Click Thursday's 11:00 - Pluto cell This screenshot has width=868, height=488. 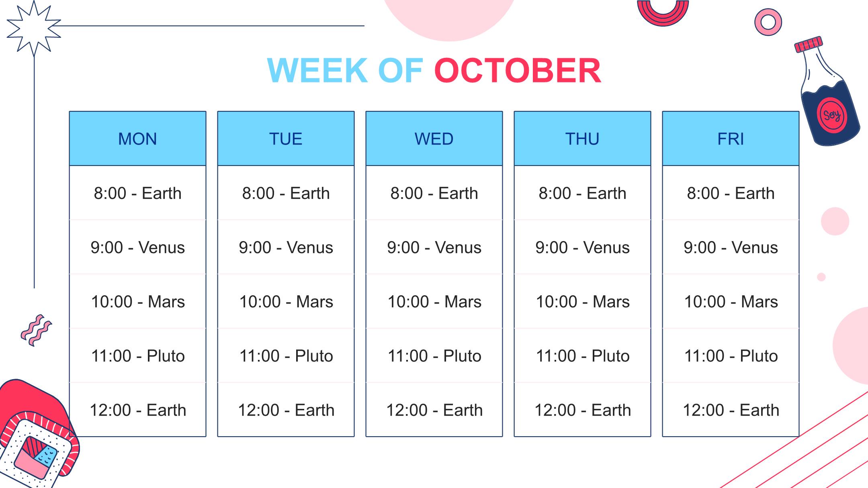pyautogui.click(x=582, y=355)
